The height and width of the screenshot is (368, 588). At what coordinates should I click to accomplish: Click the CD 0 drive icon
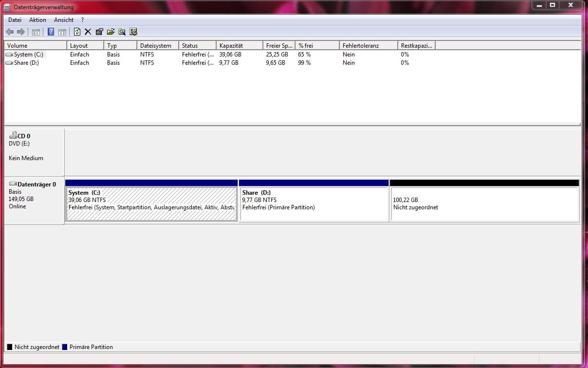13,135
